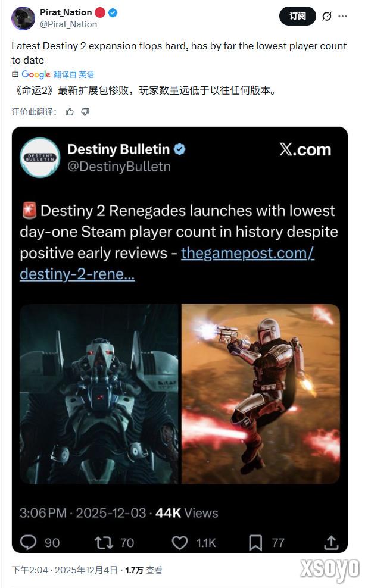Click the Grok slash-circle icon
Viewport: 368px width, 588px height.
point(327,17)
